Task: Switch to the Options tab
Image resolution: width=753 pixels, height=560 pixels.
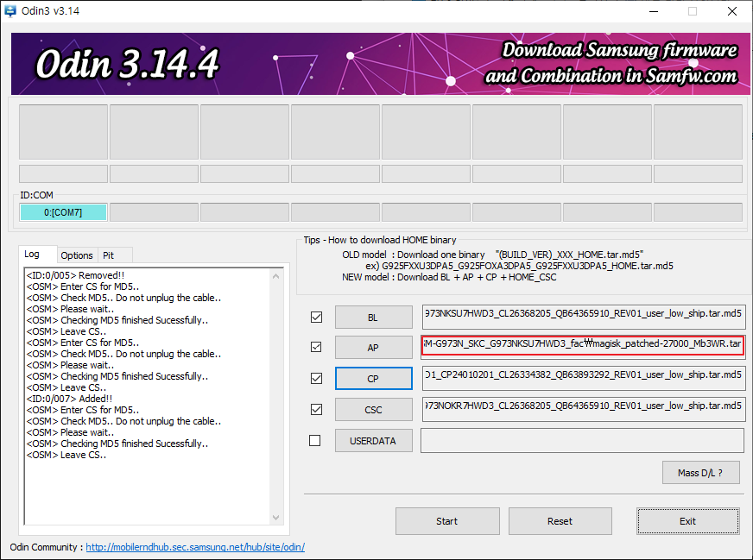Action: (77, 255)
